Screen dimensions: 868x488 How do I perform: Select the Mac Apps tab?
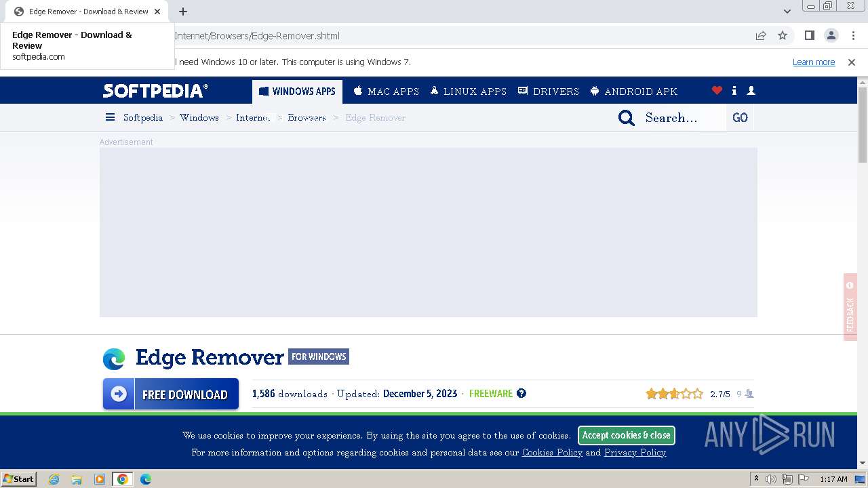387,91
